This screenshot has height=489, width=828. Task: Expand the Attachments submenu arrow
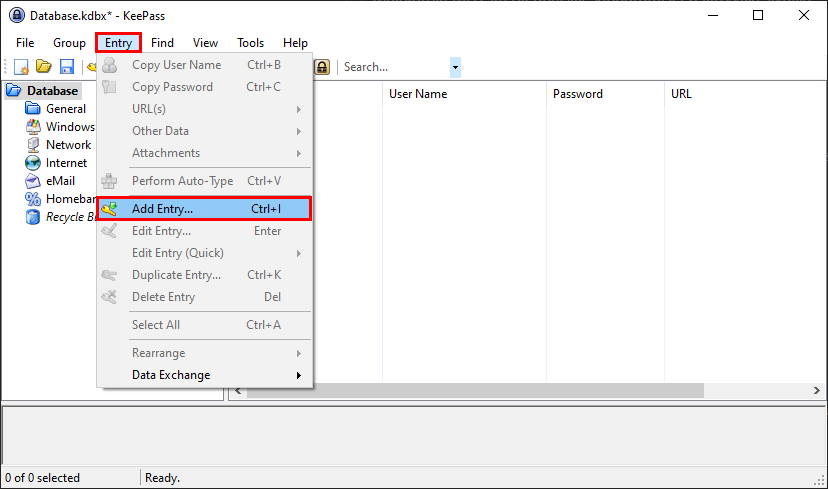[299, 154]
